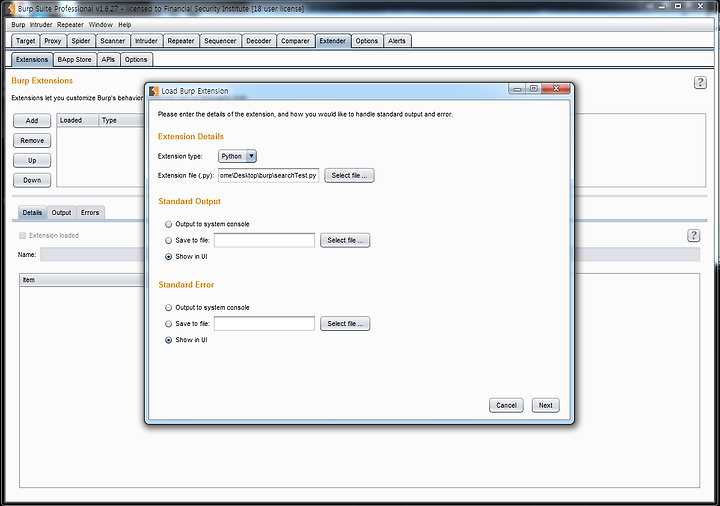This screenshot has width=720, height=506.
Task: Switch to the Scanner tab
Action: click(x=112, y=41)
